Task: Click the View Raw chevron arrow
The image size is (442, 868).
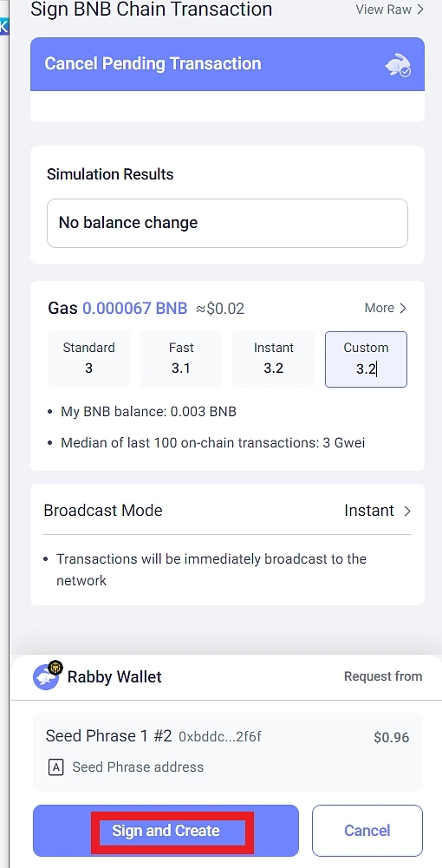Action: pyautogui.click(x=419, y=10)
